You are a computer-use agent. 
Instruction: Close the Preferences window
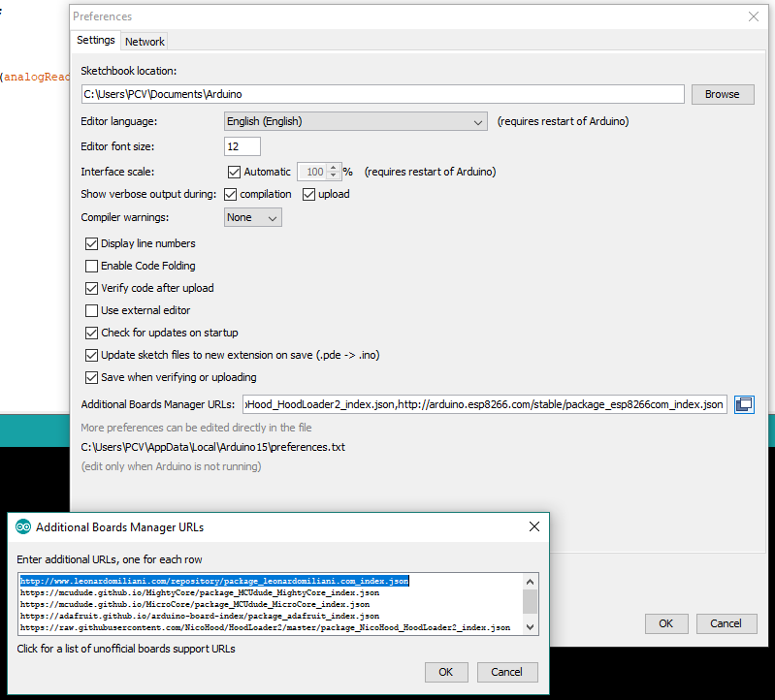(754, 16)
